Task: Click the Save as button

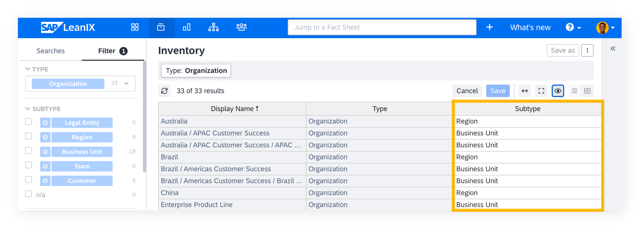Action: pos(563,50)
